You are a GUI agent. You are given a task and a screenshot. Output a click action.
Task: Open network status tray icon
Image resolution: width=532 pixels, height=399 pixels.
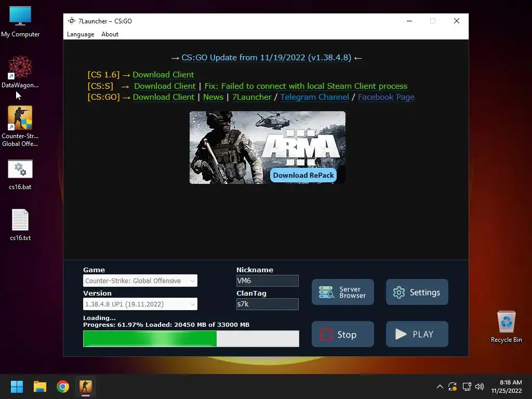pos(467,387)
